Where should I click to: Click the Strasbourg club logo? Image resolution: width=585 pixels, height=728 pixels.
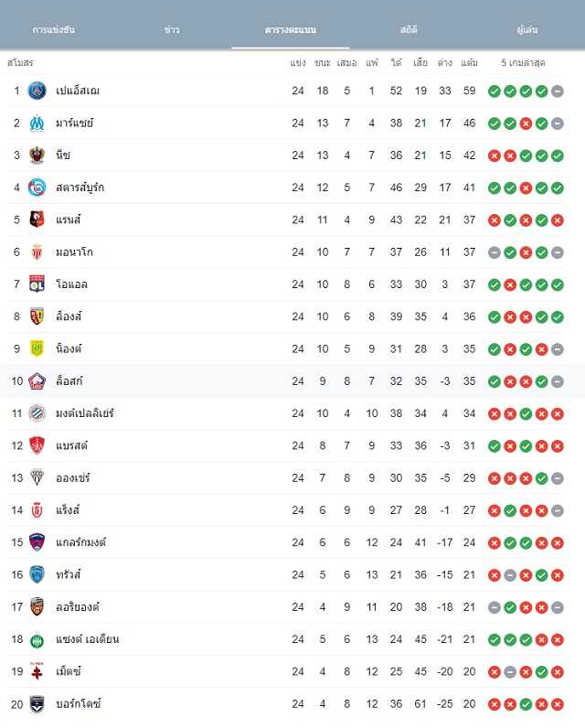[37, 187]
